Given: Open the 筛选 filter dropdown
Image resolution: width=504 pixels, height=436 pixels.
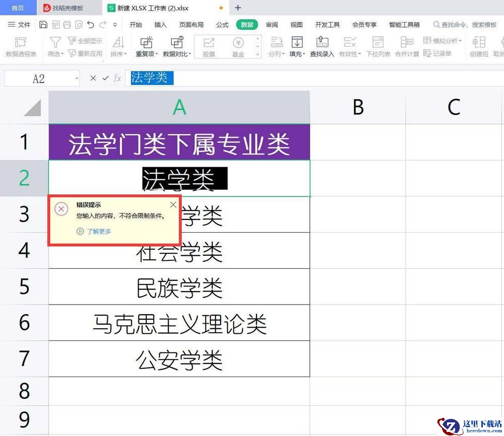Looking at the screenshot, I should pyautogui.click(x=55, y=47).
